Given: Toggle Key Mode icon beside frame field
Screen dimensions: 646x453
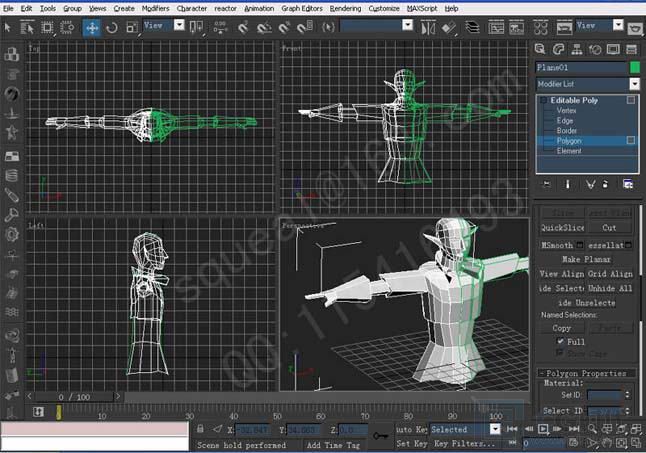Looking at the screenshot, I should [512, 443].
